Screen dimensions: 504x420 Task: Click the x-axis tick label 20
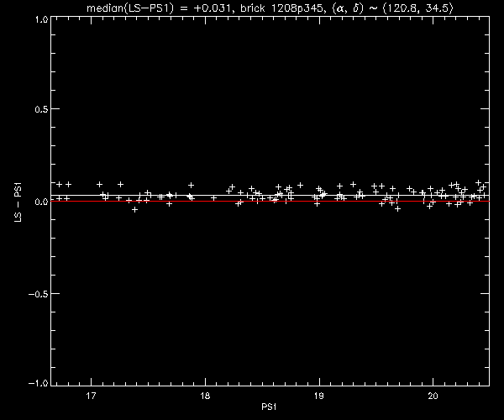[433, 396]
